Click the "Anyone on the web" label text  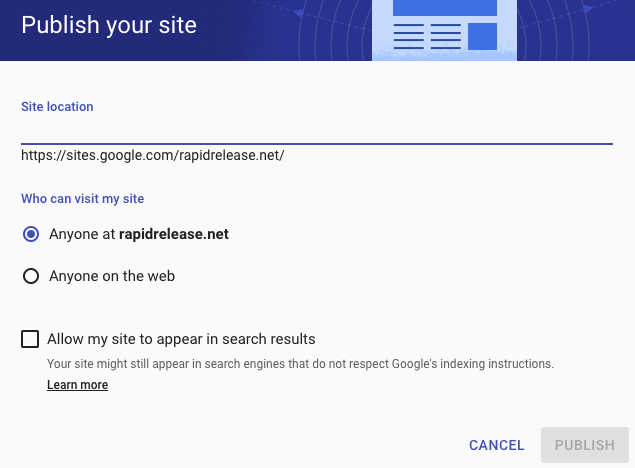tap(112, 276)
